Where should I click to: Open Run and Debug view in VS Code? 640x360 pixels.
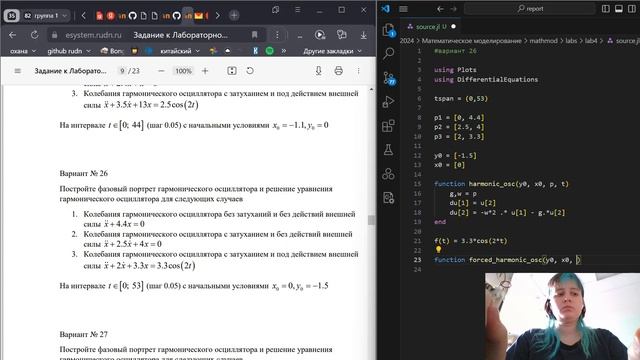point(389,102)
